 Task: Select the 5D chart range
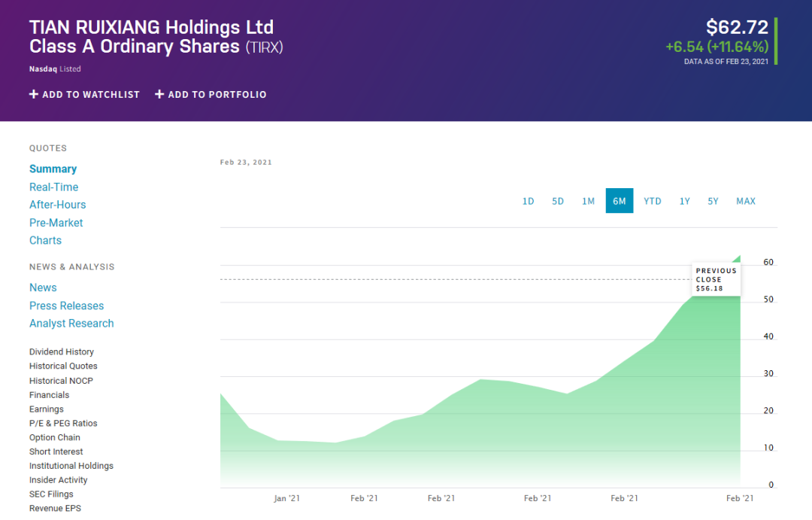558,201
